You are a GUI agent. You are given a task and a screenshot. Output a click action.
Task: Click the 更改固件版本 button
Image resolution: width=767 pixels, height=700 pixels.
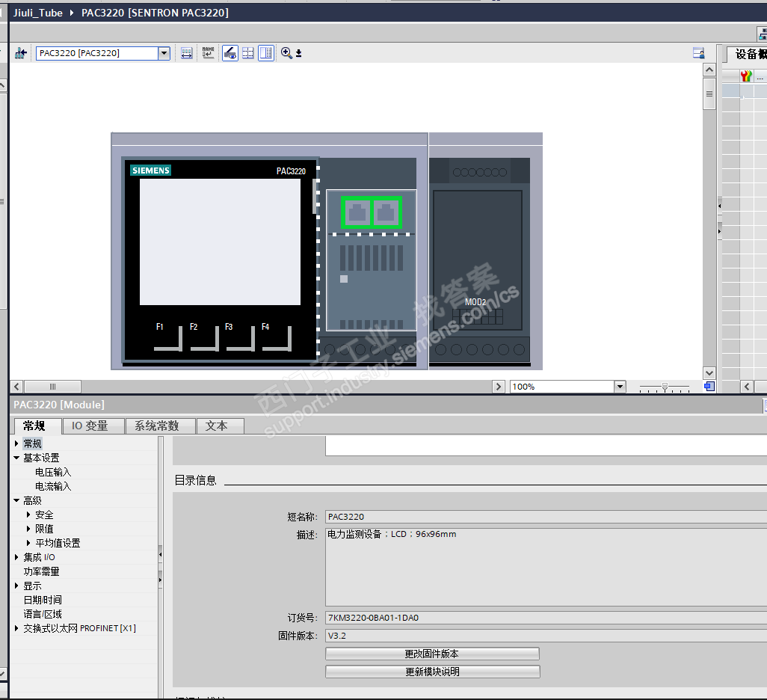coord(432,654)
